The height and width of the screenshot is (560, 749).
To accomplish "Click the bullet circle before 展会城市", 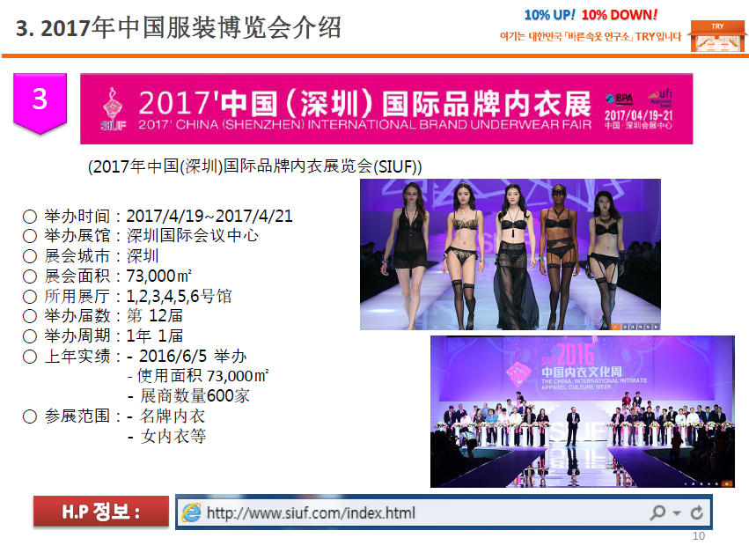I will (30, 256).
